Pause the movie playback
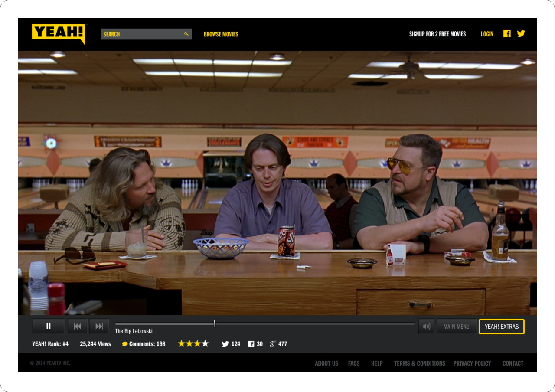This screenshot has height=392, width=555. point(49,326)
